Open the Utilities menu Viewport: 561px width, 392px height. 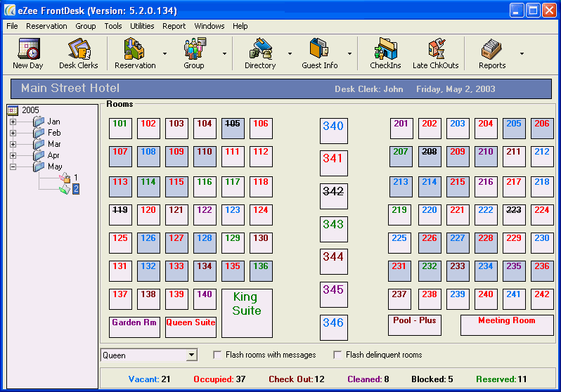pyautogui.click(x=142, y=26)
